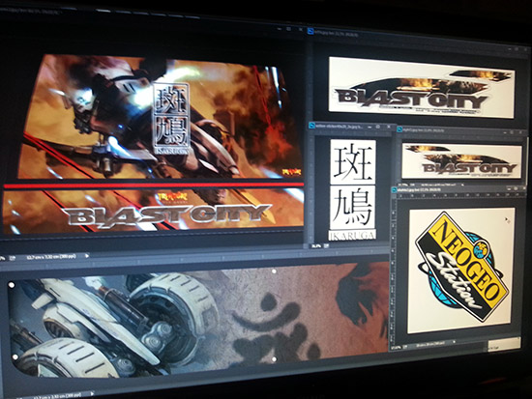Click the Neo Geo Station logo canvas

point(461,271)
